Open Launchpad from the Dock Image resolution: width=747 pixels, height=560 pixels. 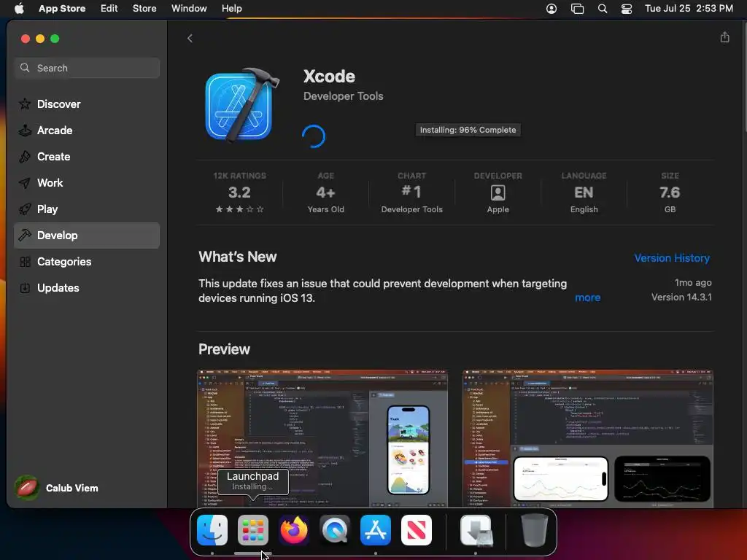pos(253,530)
